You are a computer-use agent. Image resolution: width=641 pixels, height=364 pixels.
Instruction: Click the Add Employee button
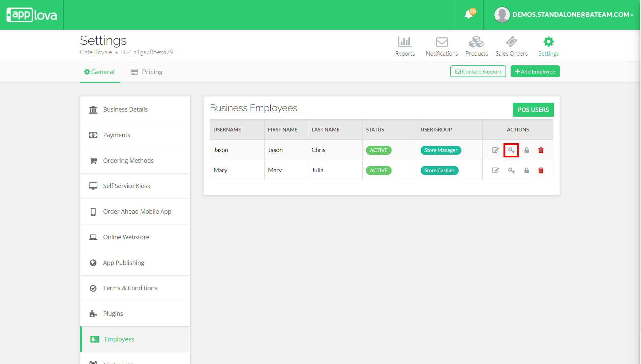point(535,71)
